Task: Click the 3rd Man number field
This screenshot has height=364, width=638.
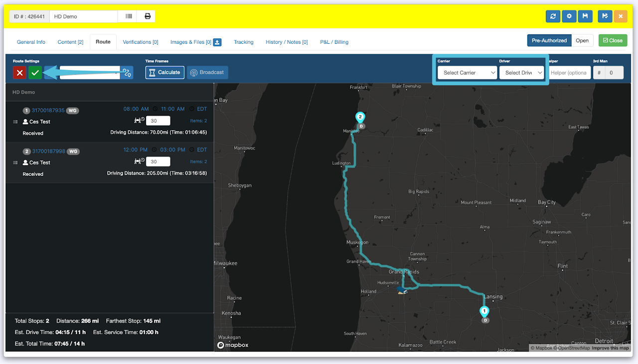Action: [x=615, y=73]
